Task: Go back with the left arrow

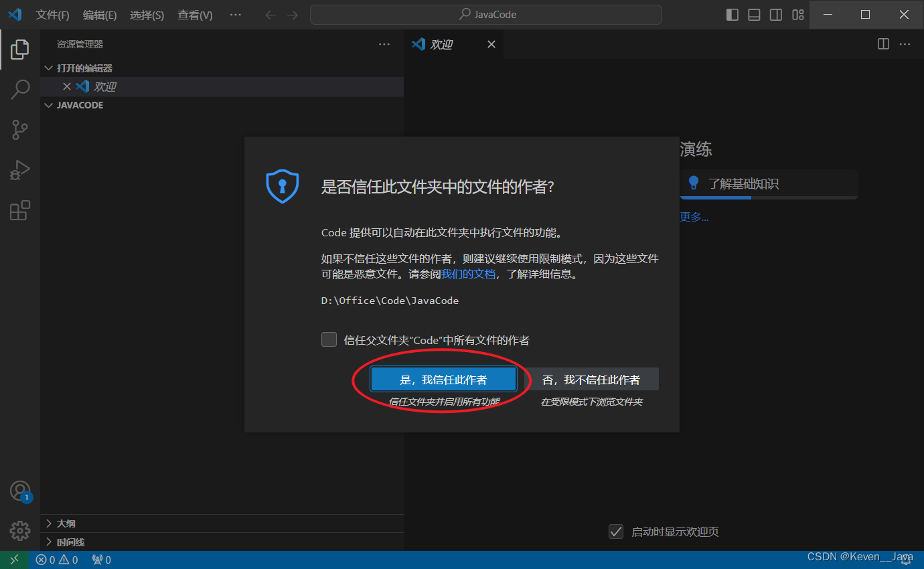Action: pos(271,15)
